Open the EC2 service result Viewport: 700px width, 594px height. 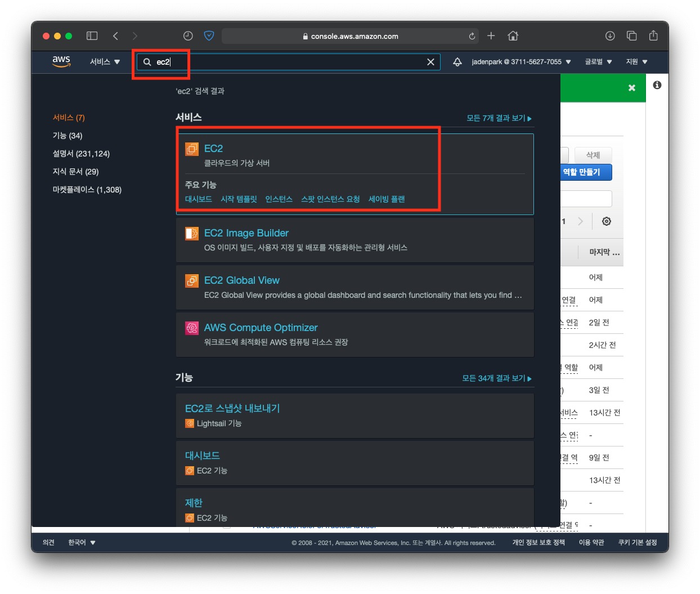coord(213,149)
